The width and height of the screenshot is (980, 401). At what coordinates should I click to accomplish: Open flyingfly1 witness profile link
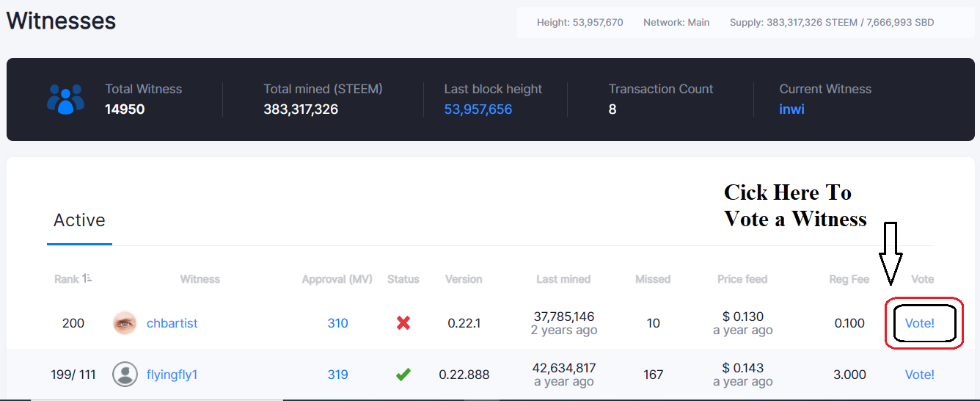click(x=172, y=375)
